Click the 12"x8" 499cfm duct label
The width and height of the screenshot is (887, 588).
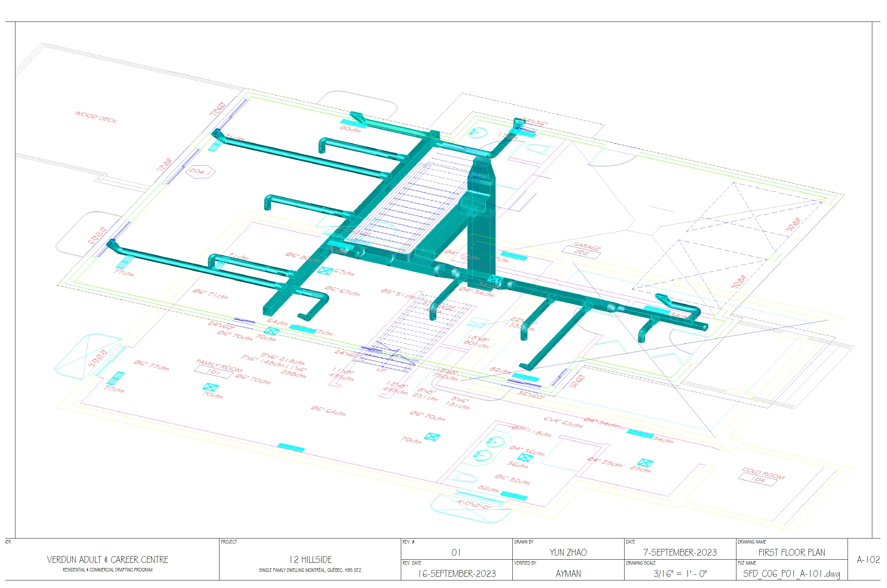coord(395,388)
